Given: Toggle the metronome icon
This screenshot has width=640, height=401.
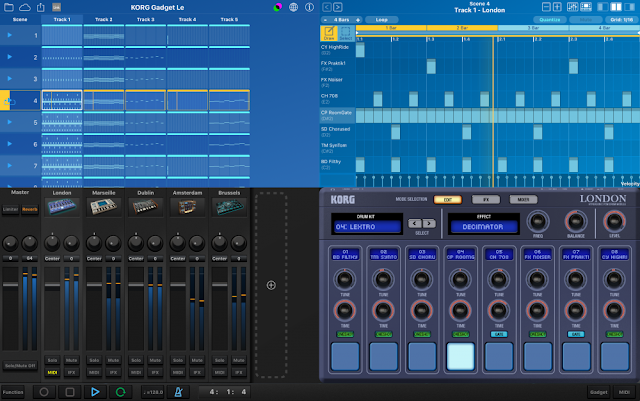Looking at the screenshot, I should point(178,392).
